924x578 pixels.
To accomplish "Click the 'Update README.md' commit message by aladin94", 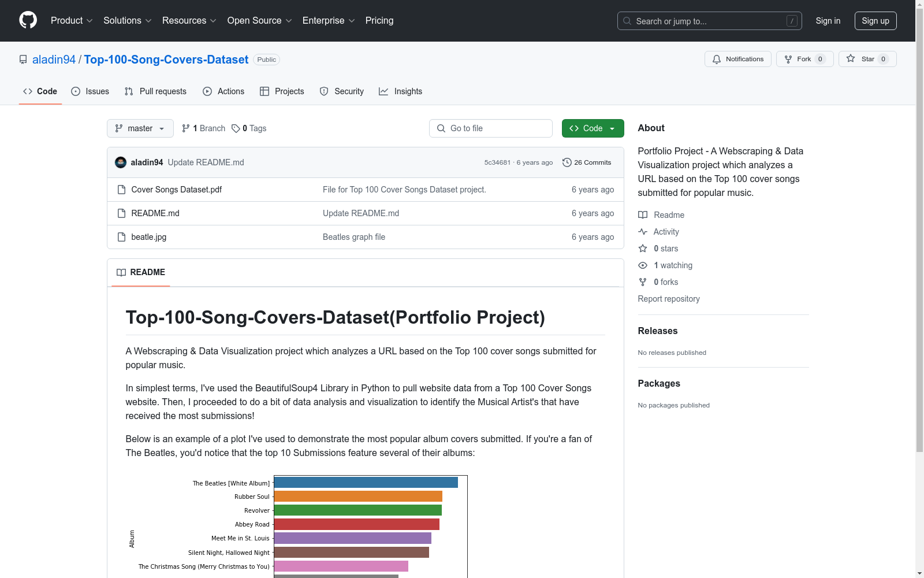I will point(206,162).
